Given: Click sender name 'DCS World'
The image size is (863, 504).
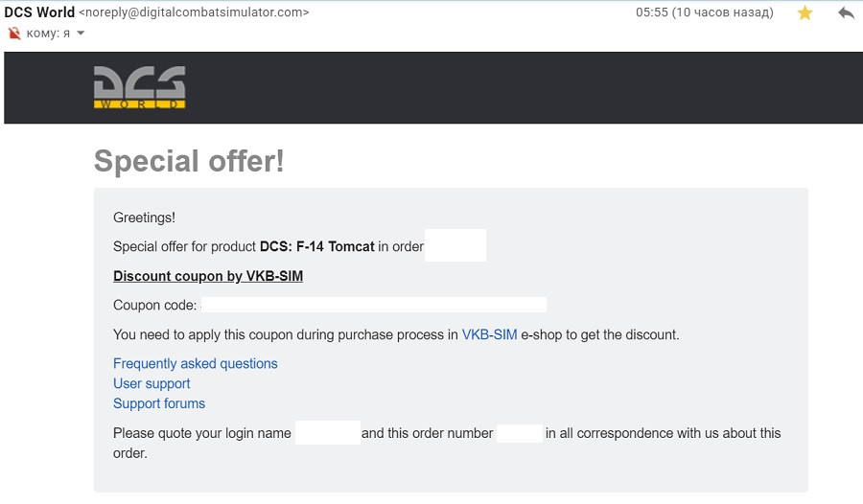Looking at the screenshot, I should coord(39,12).
